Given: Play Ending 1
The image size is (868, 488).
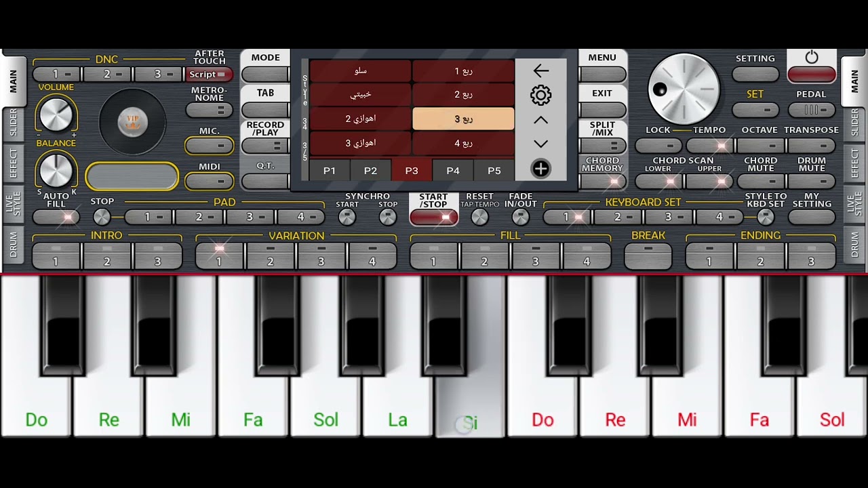Looking at the screenshot, I should (x=709, y=256).
